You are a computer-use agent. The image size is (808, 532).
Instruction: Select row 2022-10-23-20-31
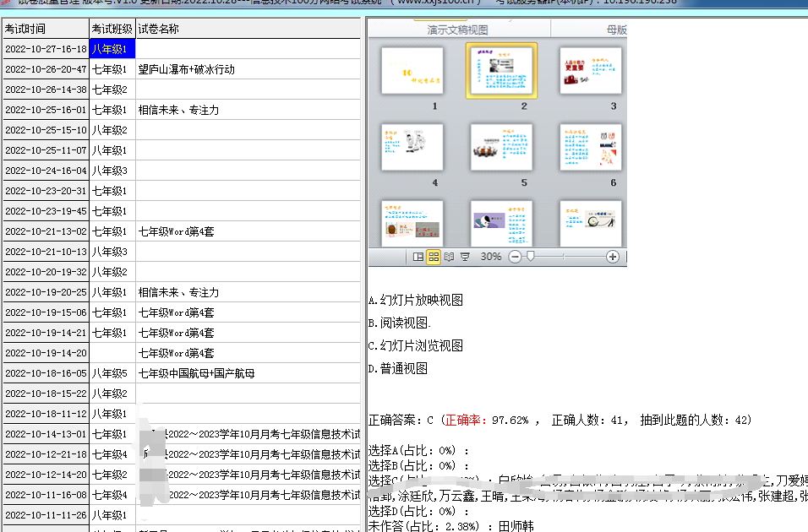[x=182, y=191]
